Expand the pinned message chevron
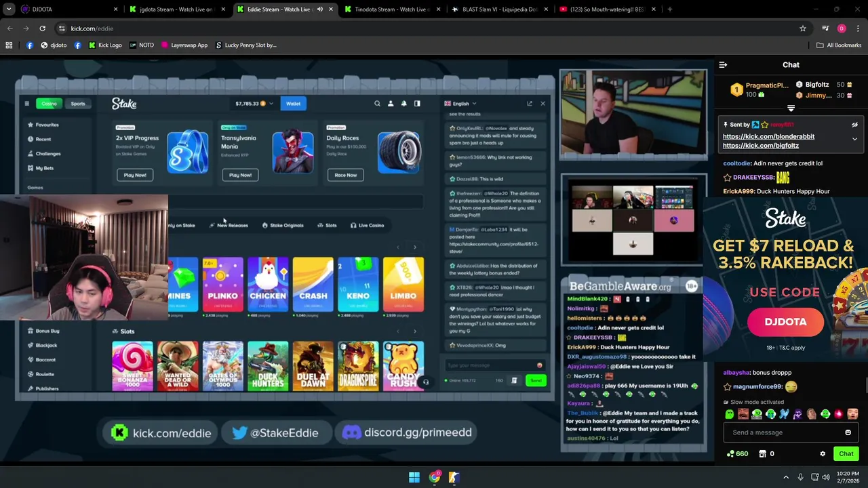The width and height of the screenshot is (868, 488). (x=854, y=139)
